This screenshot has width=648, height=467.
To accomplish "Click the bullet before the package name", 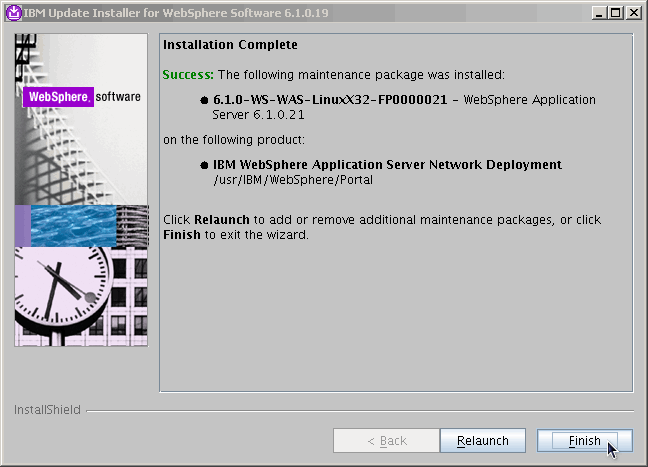I will tap(204, 101).
